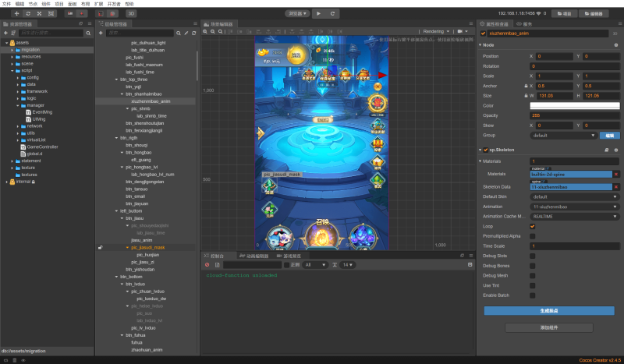
Task: Clear the console log output
Action: point(207,265)
